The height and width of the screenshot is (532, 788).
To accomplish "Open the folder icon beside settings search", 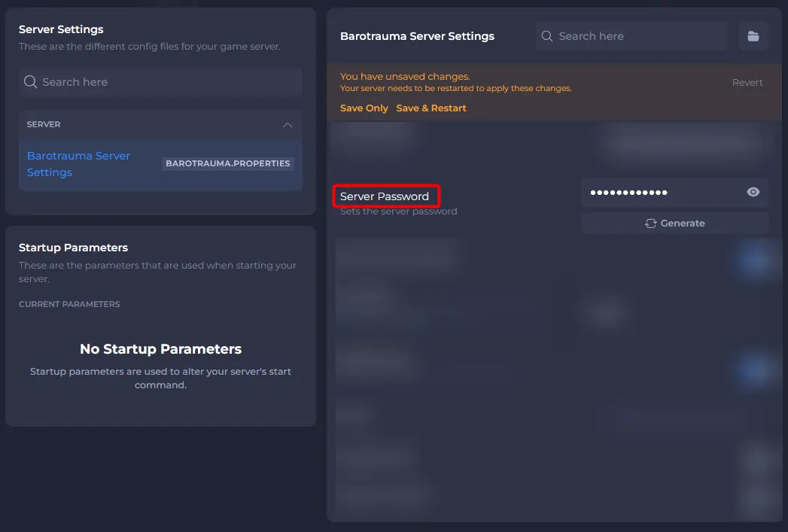I will (753, 36).
